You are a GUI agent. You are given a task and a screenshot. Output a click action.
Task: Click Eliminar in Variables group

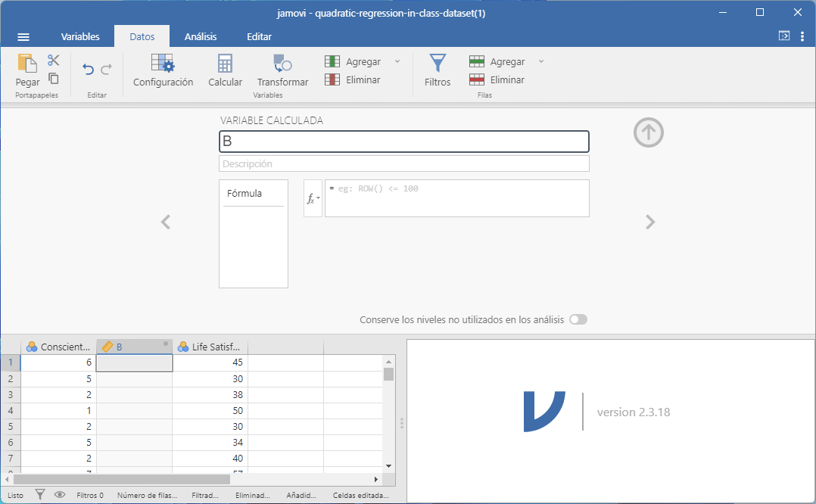pos(353,79)
